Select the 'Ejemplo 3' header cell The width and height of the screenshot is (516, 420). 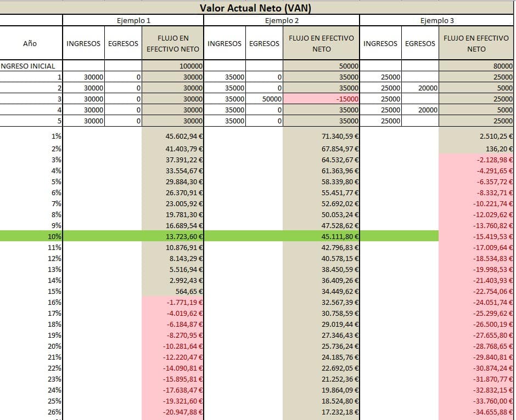437,21
